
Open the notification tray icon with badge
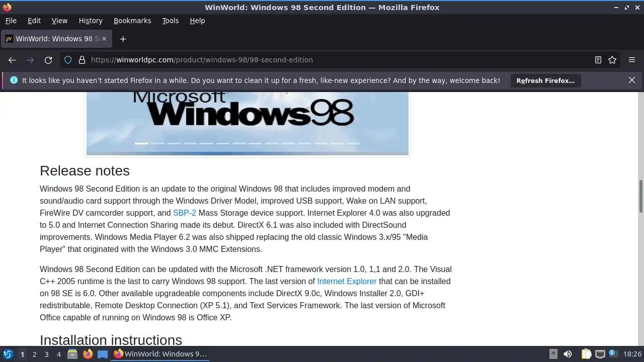pyautogui.click(x=613, y=354)
